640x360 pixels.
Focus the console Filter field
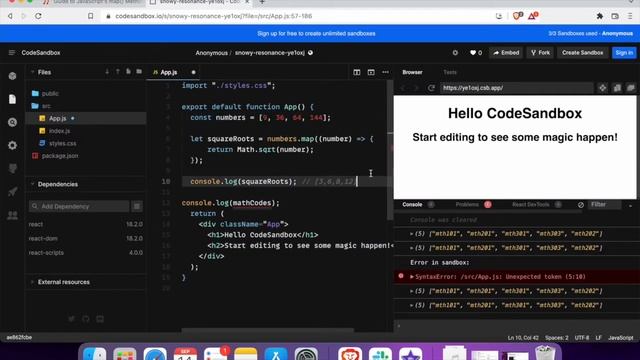pyautogui.click(x=606, y=204)
